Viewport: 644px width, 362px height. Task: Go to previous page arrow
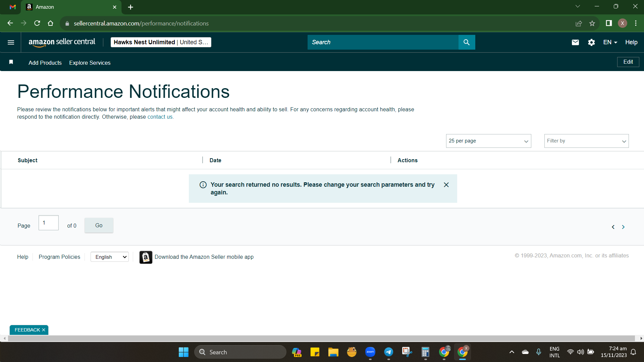point(613,227)
